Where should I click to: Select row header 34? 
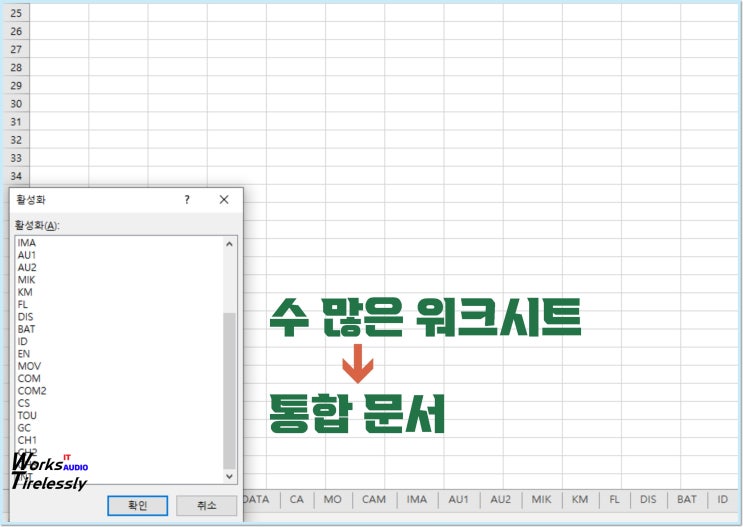(x=16, y=176)
